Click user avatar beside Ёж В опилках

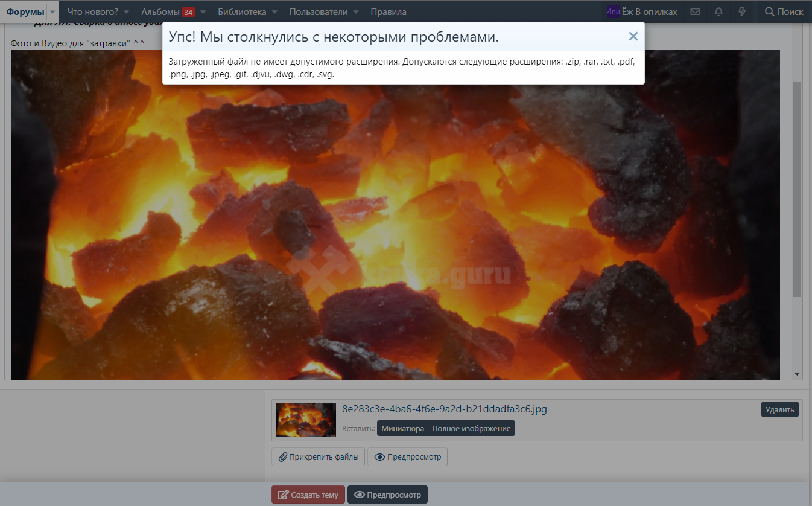[613, 11]
